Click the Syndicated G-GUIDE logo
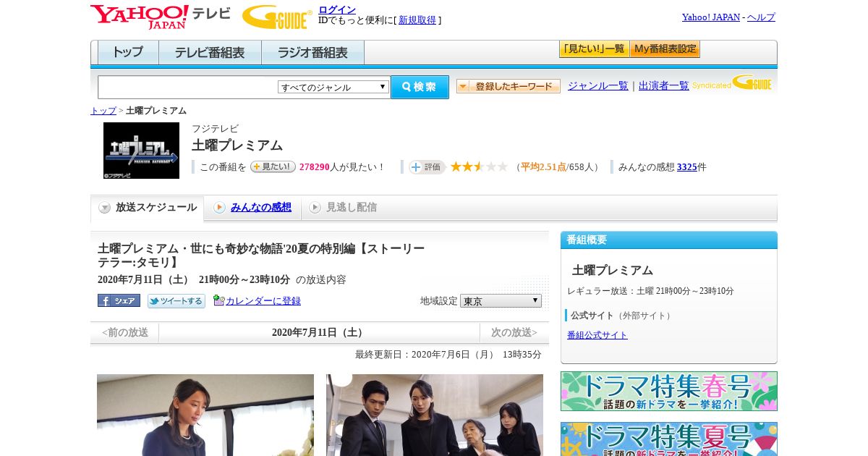Viewport: 868px width, 456px height. tap(731, 83)
